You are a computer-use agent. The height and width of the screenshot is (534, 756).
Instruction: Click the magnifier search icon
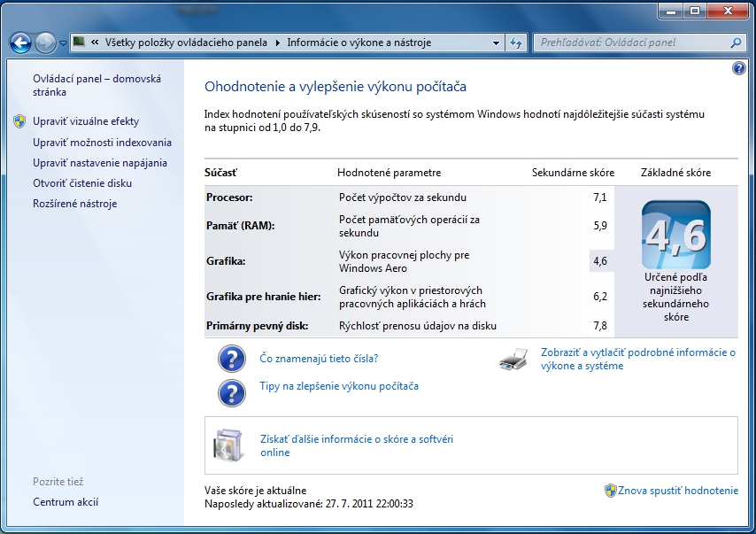coord(736,43)
